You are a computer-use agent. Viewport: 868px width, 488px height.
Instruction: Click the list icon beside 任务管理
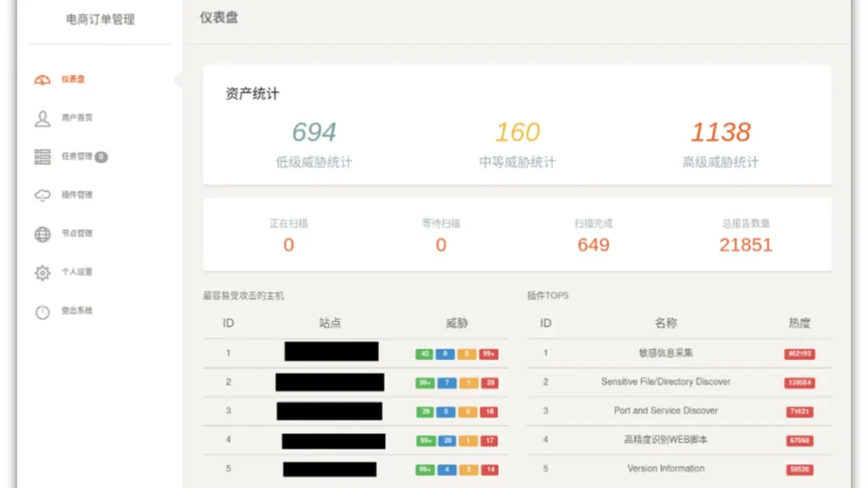(x=42, y=157)
